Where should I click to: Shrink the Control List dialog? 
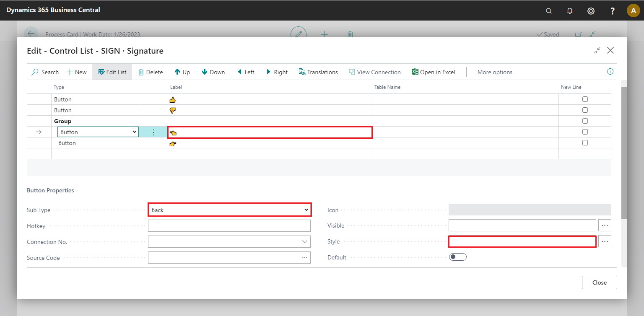coord(597,50)
